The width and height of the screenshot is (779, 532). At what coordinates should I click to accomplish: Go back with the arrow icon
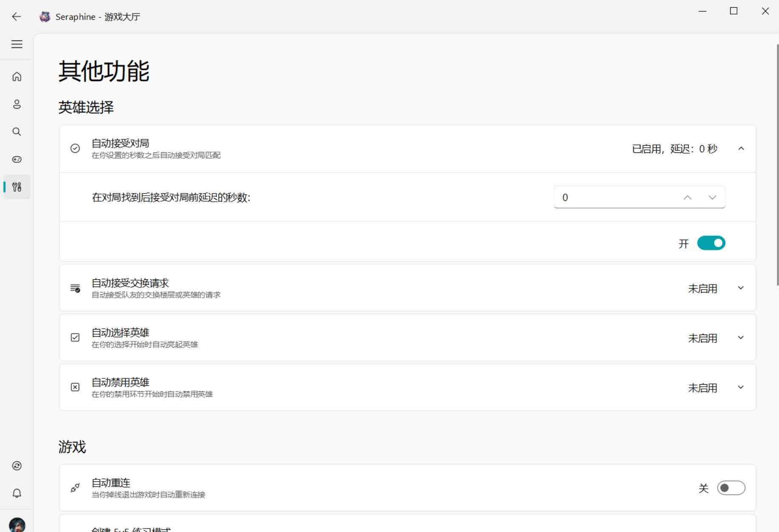(x=17, y=17)
